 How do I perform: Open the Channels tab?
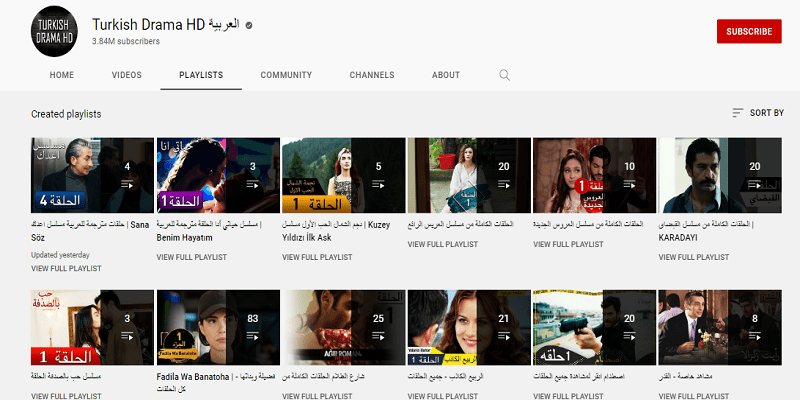tap(372, 75)
